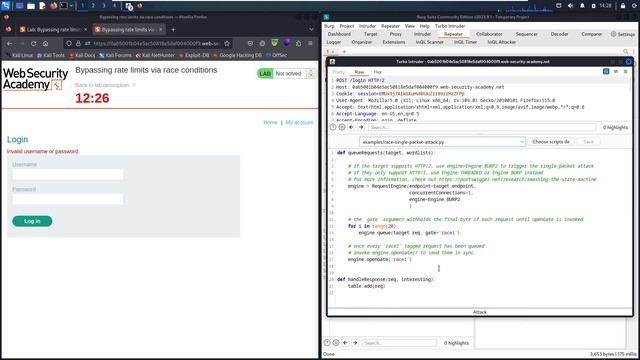Screen dimensions: 640x360
Task: Go to previous search match arrow in Turbo Intruder
Action: [351, 127]
